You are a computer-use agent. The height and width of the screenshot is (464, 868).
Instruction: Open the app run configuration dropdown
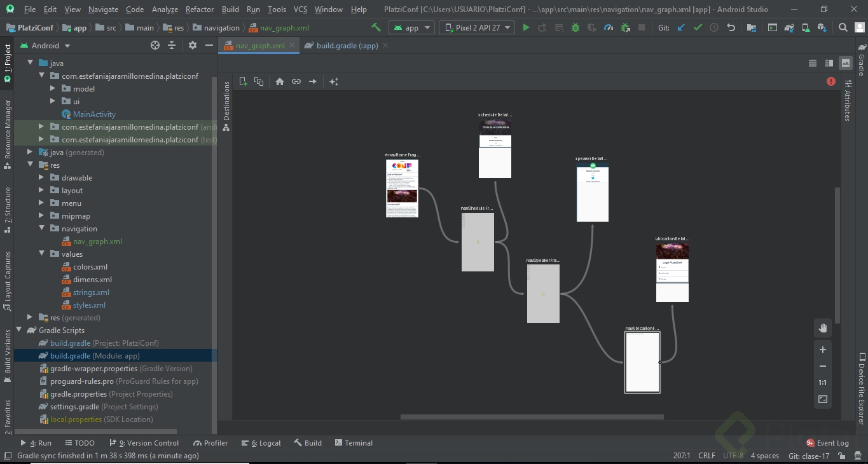(412, 28)
